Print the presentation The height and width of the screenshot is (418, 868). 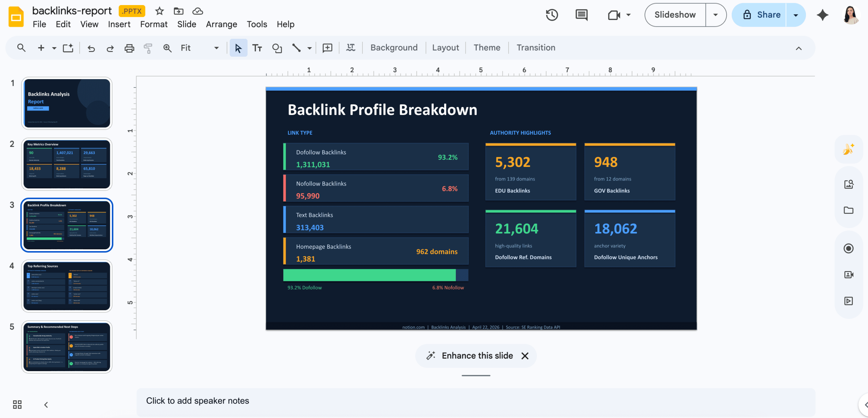[129, 48]
